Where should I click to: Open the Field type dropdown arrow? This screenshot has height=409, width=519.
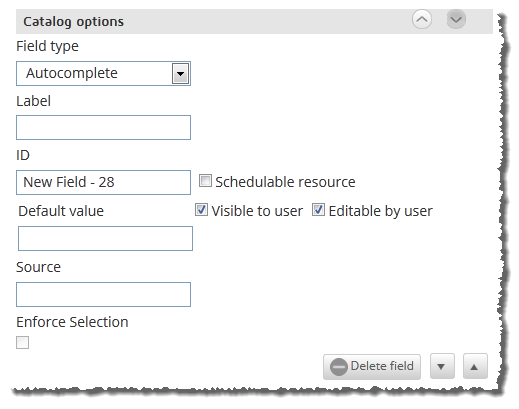tap(180, 73)
